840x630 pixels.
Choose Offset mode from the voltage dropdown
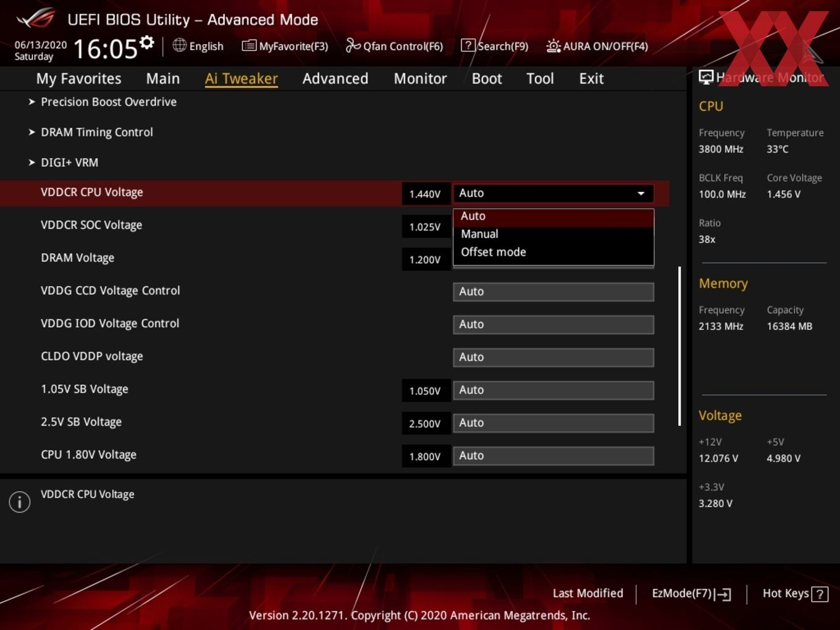click(x=553, y=252)
